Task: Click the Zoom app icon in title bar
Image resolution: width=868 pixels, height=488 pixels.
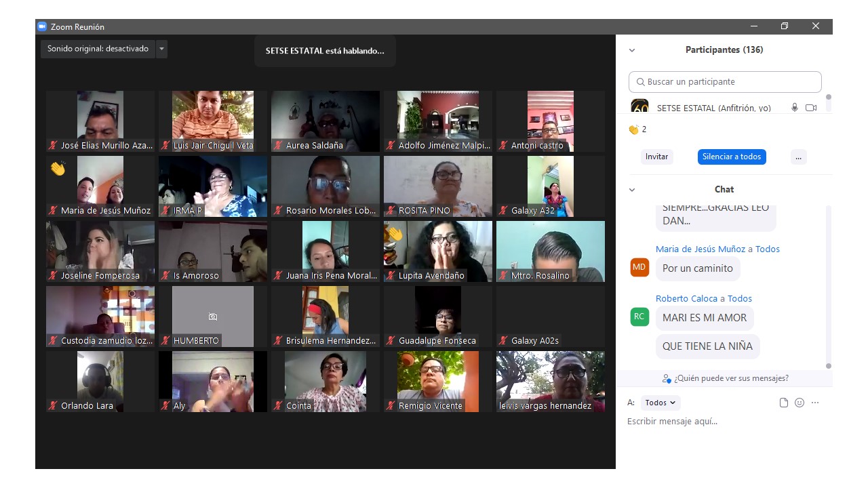Action: [42, 26]
